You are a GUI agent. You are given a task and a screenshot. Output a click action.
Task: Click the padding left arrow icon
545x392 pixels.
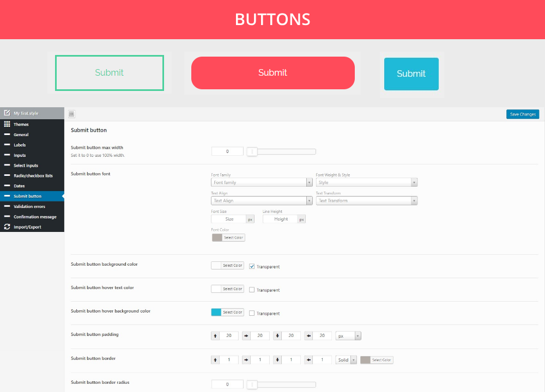coord(308,336)
